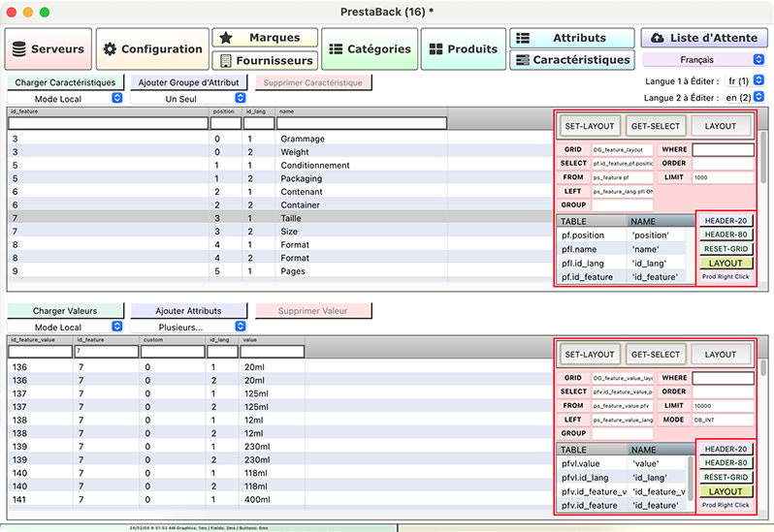Open Configuration with the gear icon

pyautogui.click(x=153, y=48)
